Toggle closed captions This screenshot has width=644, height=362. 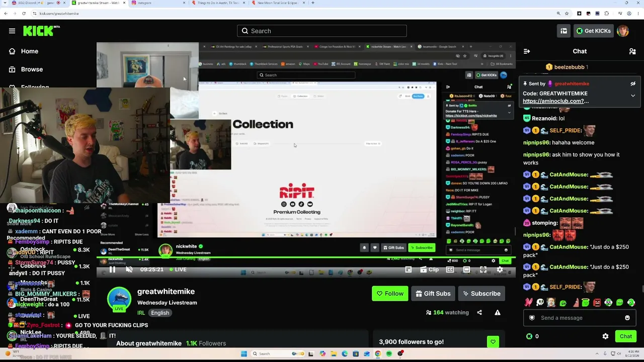coord(450,269)
